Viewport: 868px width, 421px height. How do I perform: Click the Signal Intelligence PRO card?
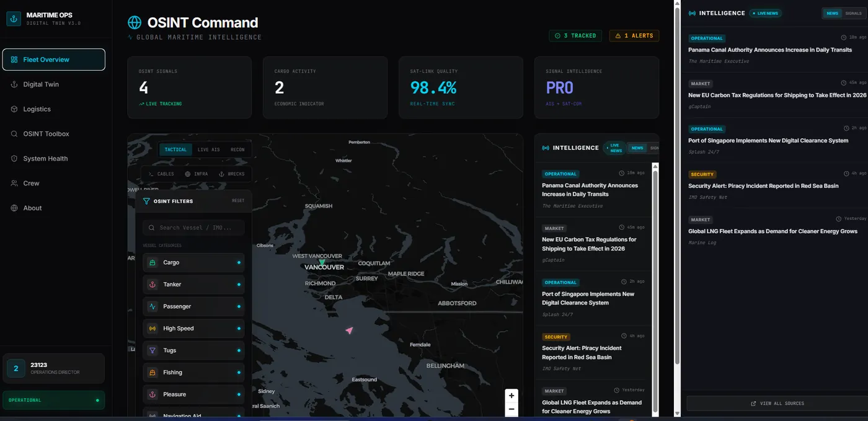(596, 87)
